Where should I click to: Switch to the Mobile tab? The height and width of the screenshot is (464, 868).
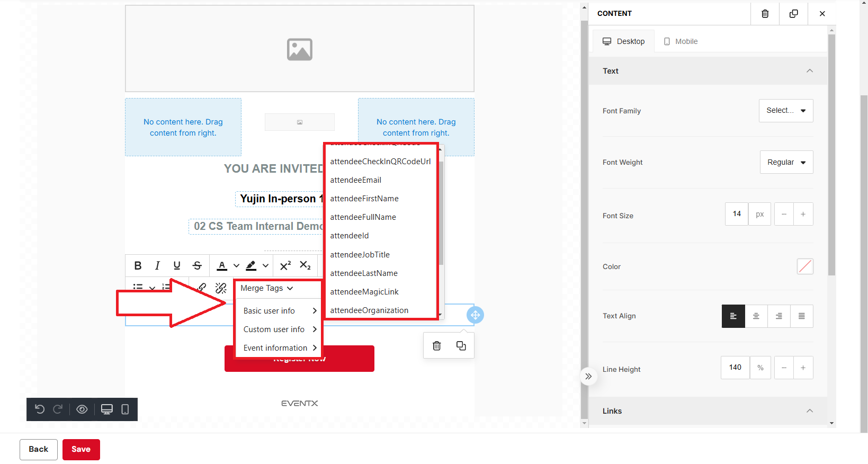(x=681, y=41)
